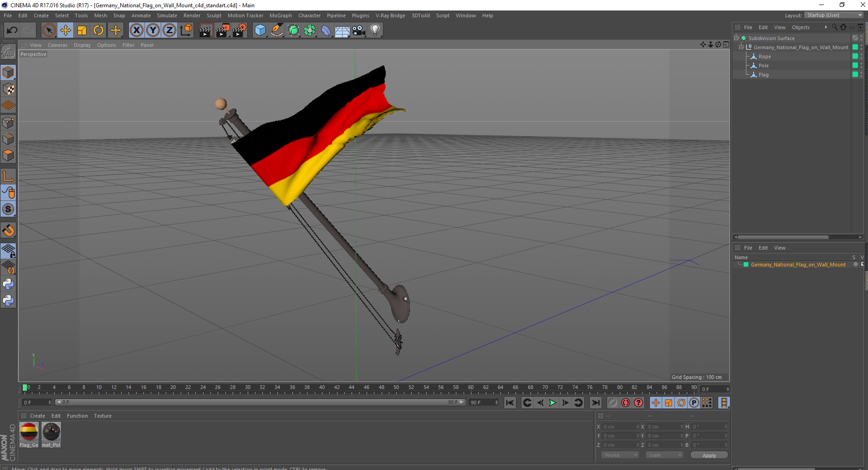Toggle autokeying button

(x=626, y=403)
